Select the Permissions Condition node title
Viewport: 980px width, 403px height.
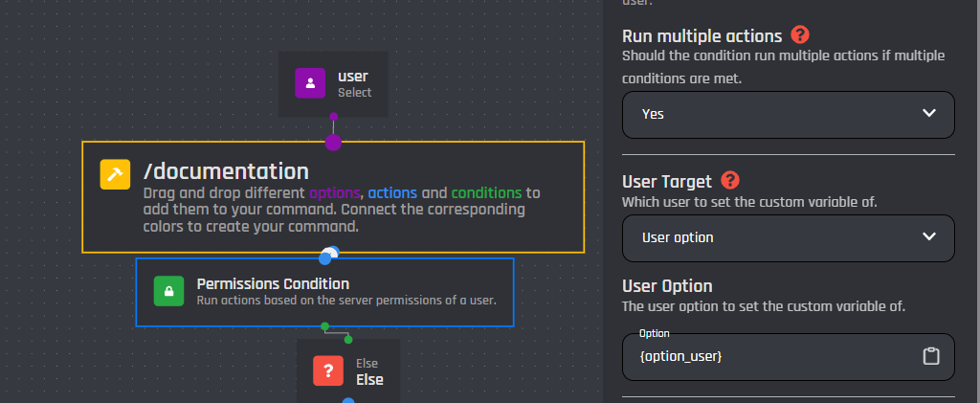tap(273, 283)
